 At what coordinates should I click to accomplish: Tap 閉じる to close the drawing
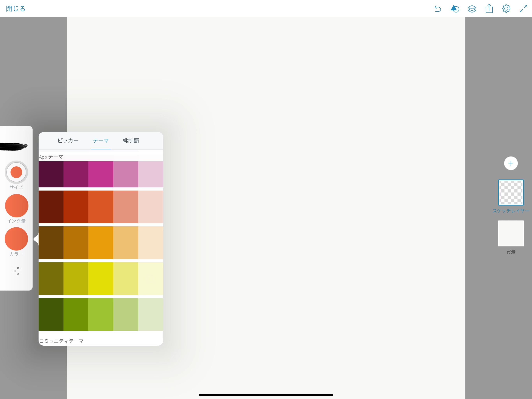(16, 9)
